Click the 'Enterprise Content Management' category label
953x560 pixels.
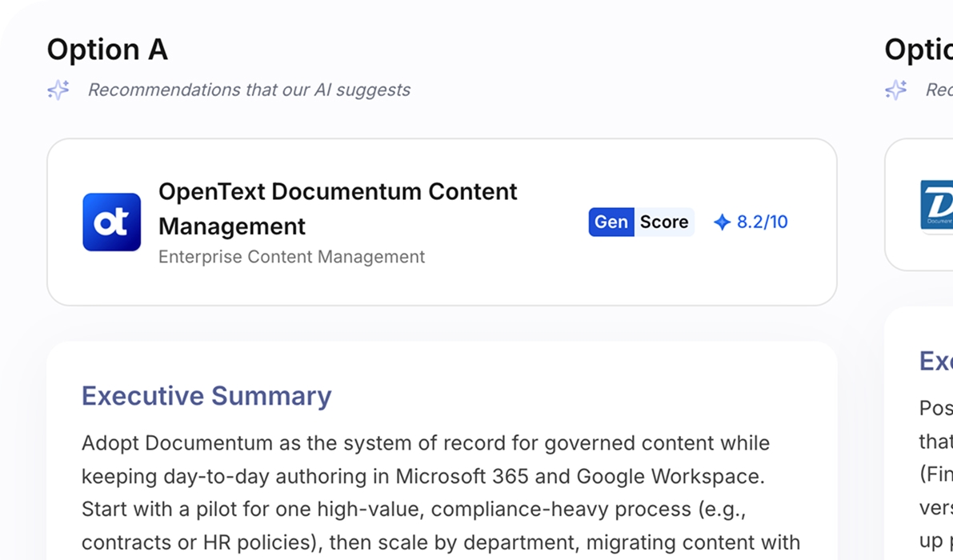pos(291,257)
